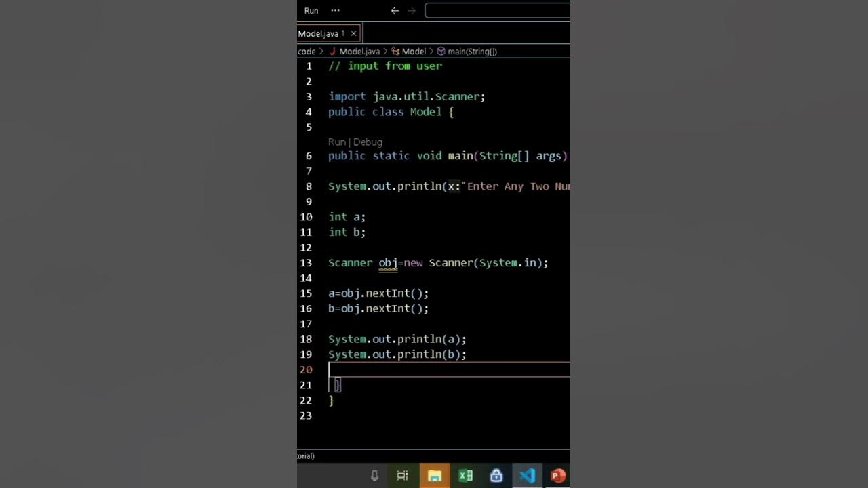The width and height of the screenshot is (868, 488).
Task: Go forward with the right arrow
Action: coord(412,10)
